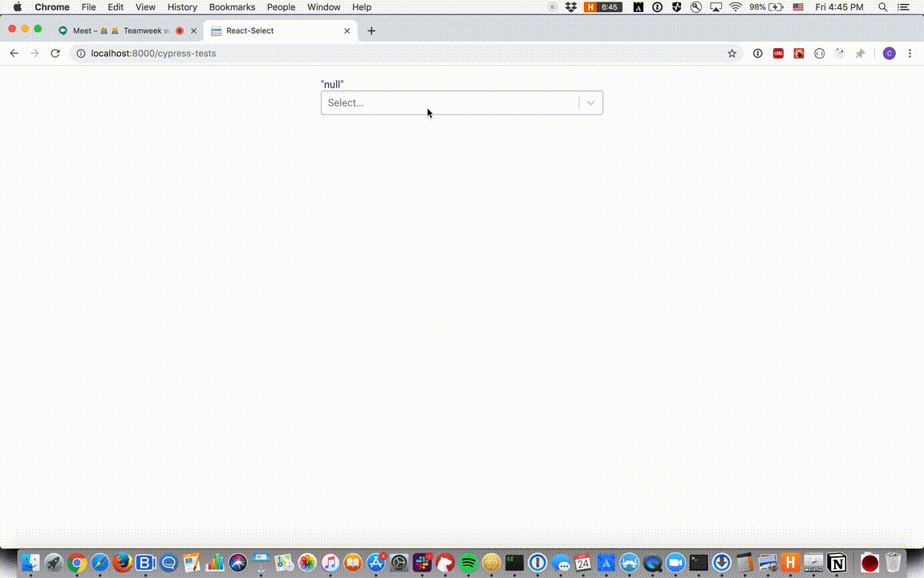Open Trash in the dock
Image resolution: width=924 pixels, height=578 pixels.
coord(893,563)
